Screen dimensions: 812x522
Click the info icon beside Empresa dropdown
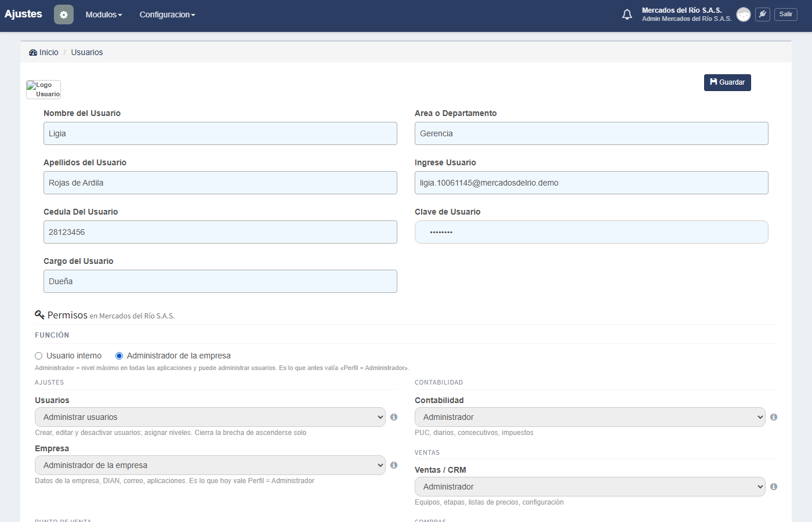[394, 465]
